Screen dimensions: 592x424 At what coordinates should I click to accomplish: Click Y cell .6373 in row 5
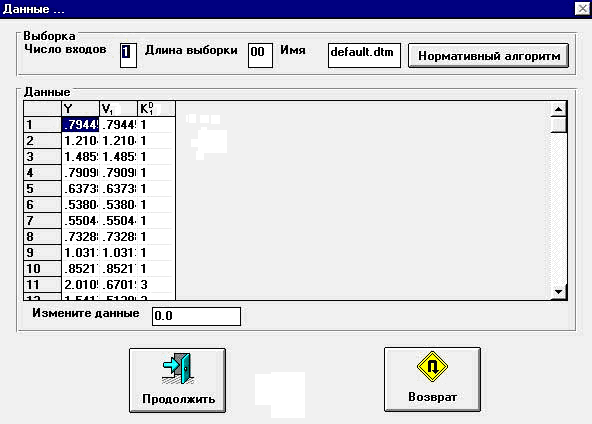[x=80, y=188]
